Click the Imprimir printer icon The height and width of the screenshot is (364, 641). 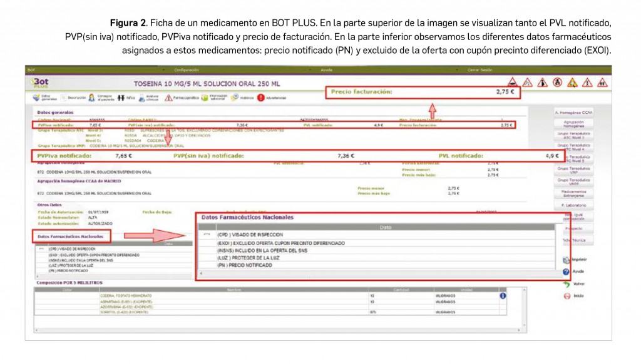point(567,259)
